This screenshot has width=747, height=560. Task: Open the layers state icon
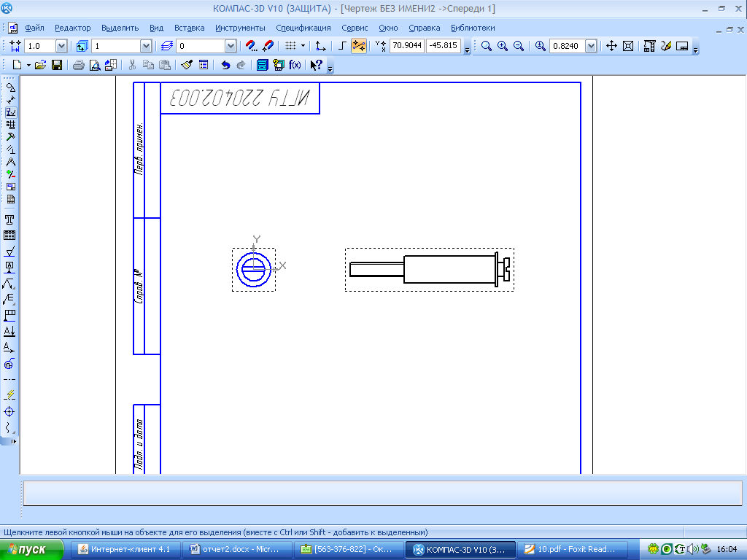(167, 46)
